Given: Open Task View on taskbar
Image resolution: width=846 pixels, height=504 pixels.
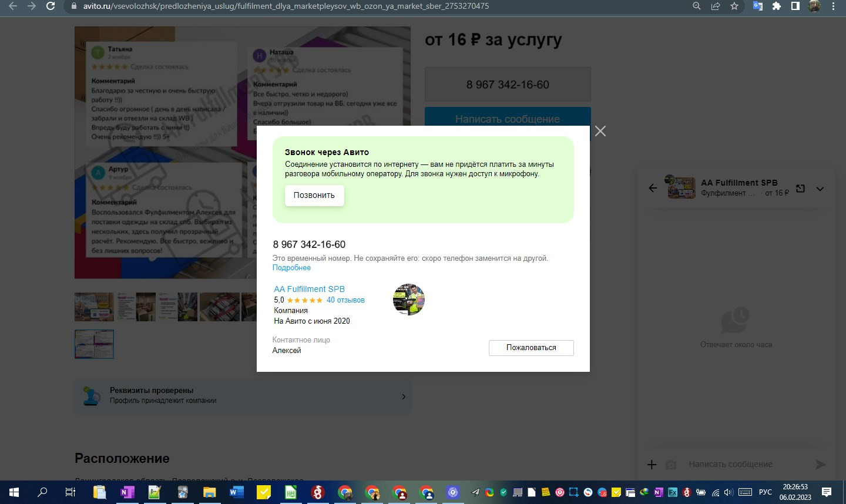Looking at the screenshot, I should click(x=70, y=492).
